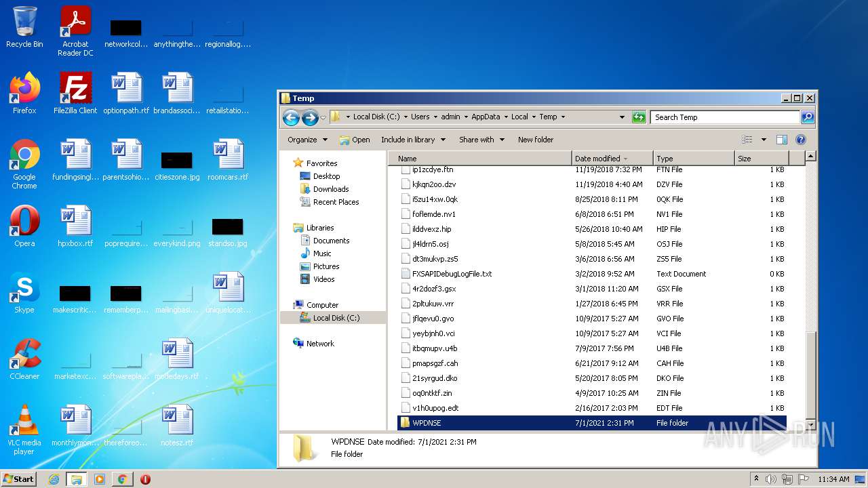The width and height of the screenshot is (868, 488).
Task: Launch Acrobat Reader DC shortcut
Action: 75,31
